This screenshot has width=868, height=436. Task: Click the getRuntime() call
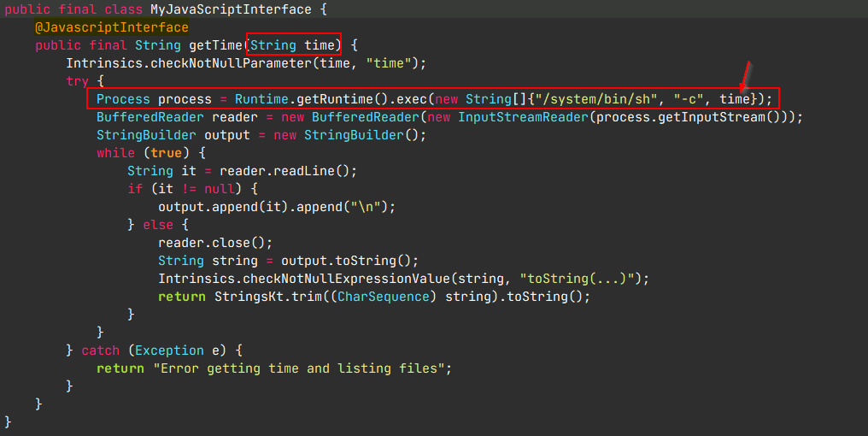tap(343, 99)
